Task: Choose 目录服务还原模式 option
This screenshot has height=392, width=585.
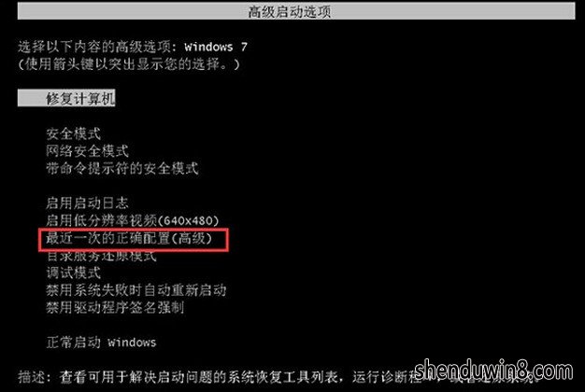Action: point(101,256)
